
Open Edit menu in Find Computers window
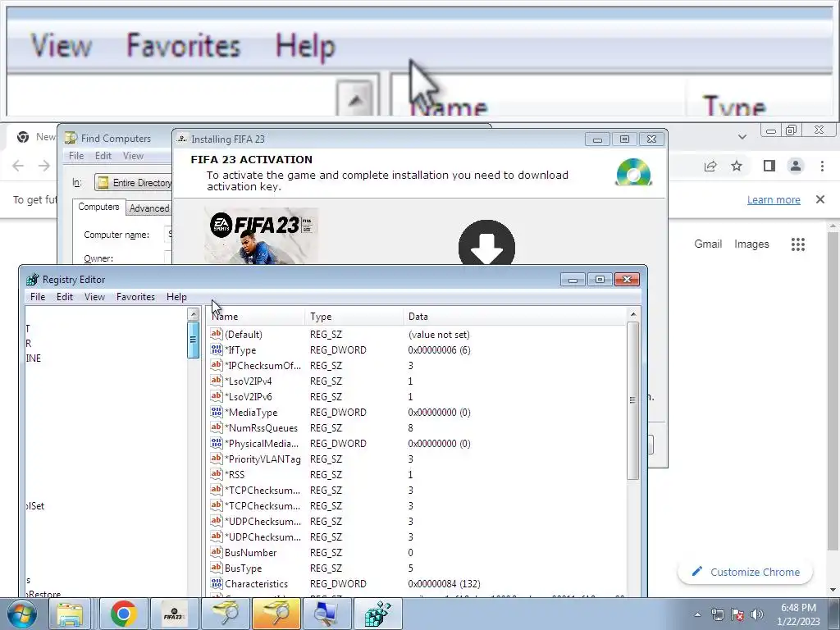coord(103,156)
